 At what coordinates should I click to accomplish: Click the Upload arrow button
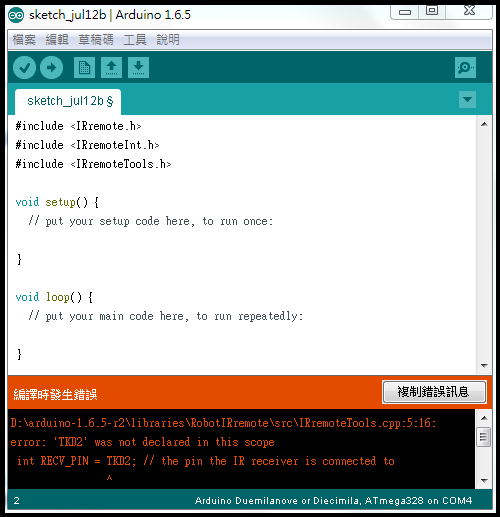tap(51, 68)
